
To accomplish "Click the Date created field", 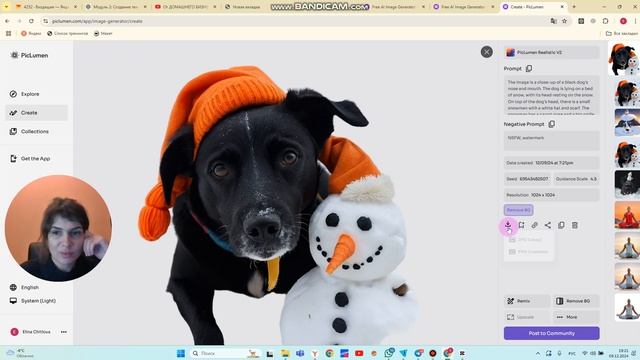I will click(x=551, y=163).
